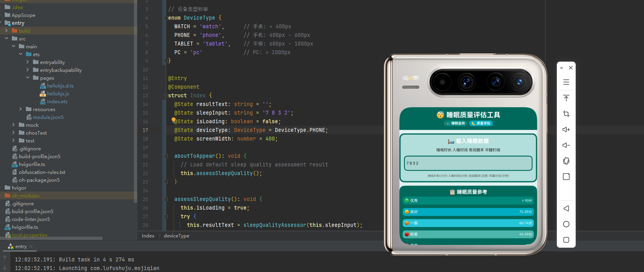
Task: Tap the emulator Back triangle button
Action: pos(566,208)
